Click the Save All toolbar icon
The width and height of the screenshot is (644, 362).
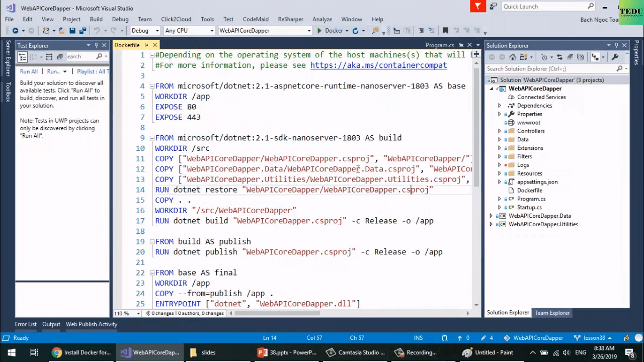(x=81, y=31)
